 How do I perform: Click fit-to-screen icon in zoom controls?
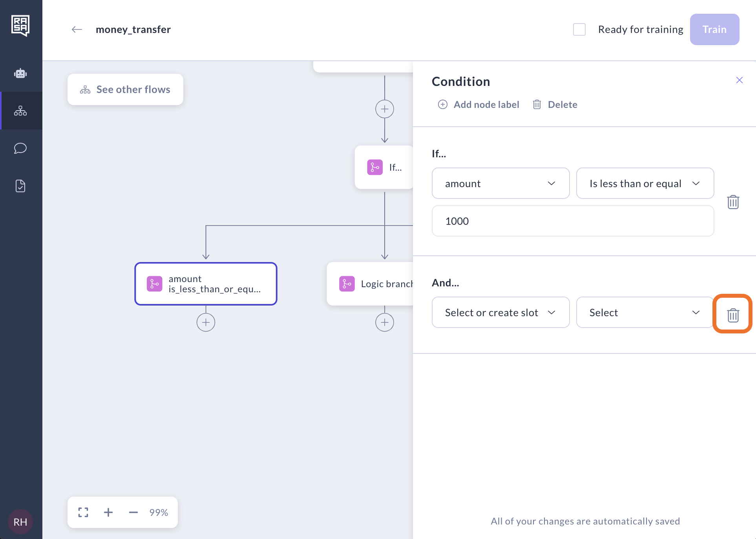coord(83,512)
